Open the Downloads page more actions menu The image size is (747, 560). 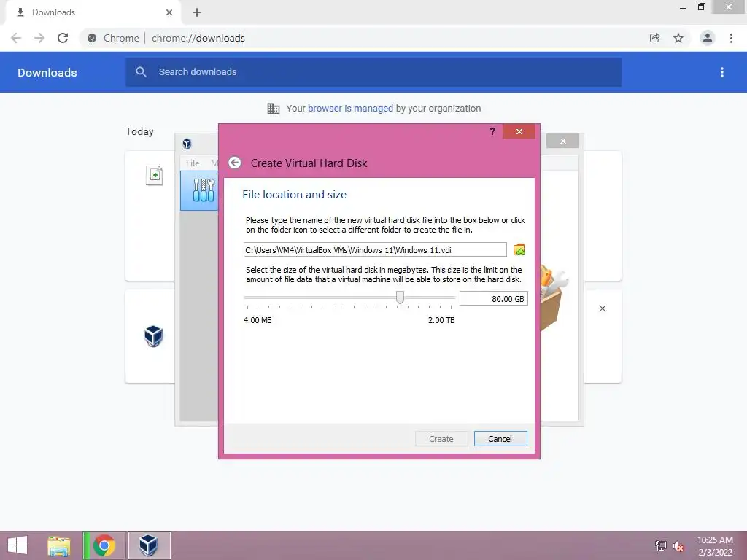[x=722, y=72]
